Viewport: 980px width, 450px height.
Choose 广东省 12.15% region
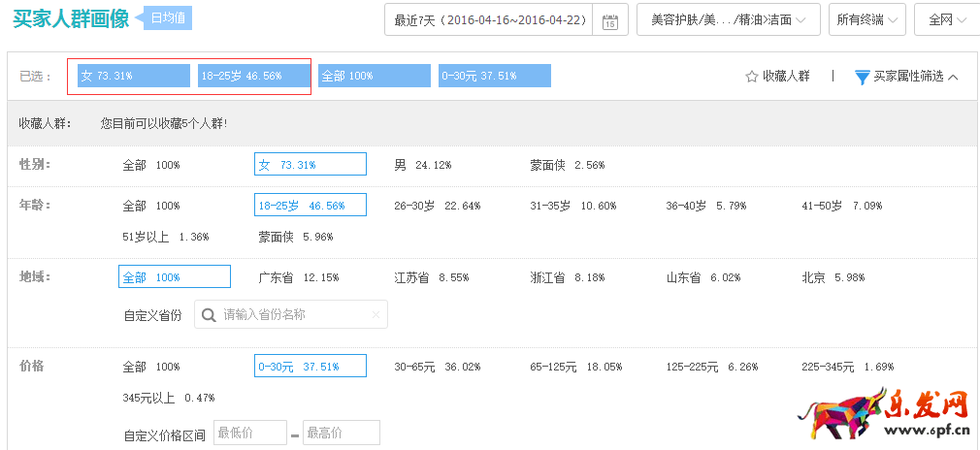pyautogui.click(x=299, y=277)
